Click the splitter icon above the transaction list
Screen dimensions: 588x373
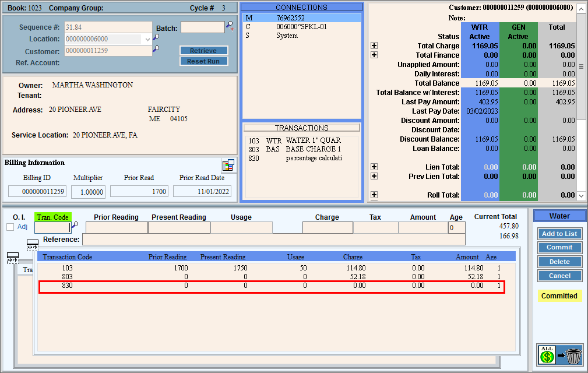[33, 245]
